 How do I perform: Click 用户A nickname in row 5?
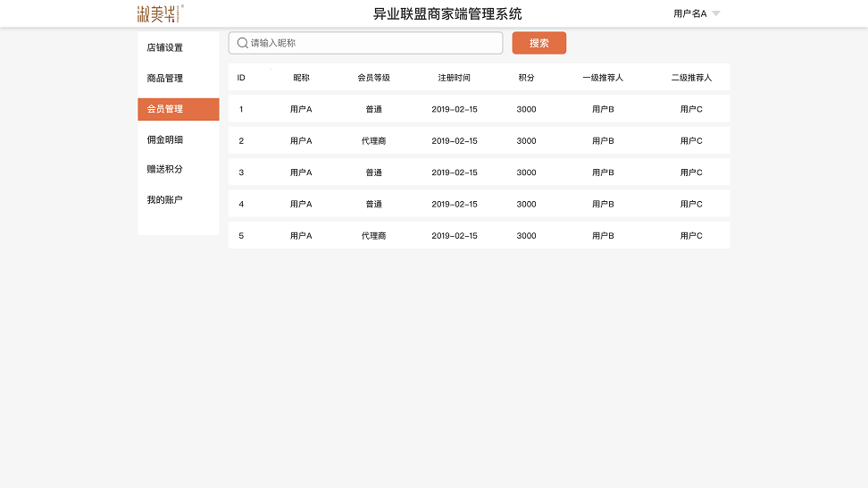[x=301, y=236]
